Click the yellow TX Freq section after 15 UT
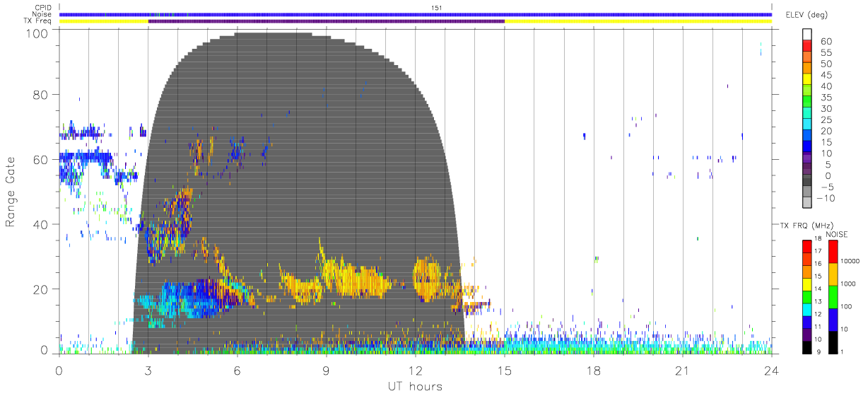The width and height of the screenshot is (868, 401). click(x=638, y=21)
